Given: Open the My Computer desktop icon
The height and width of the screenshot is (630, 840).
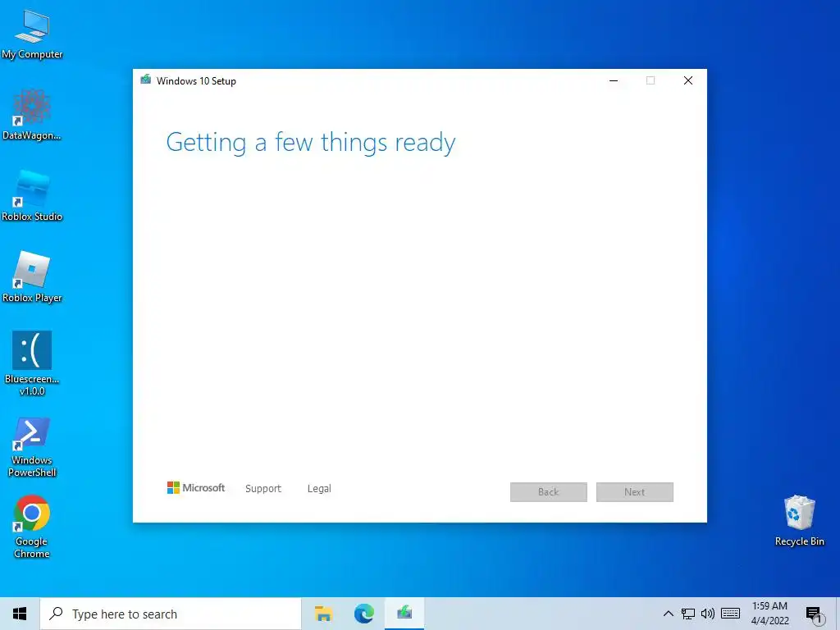Looking at the screenshot, I should coord(32,34).
